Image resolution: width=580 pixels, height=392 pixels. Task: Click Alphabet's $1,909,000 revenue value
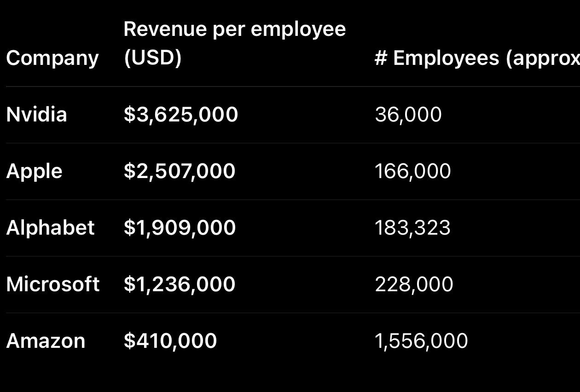coord(180,228)
